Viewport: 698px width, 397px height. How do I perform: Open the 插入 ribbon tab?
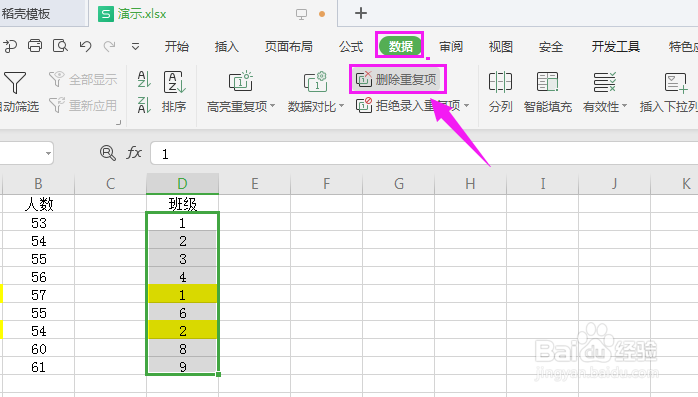click(x=226, y=46)
